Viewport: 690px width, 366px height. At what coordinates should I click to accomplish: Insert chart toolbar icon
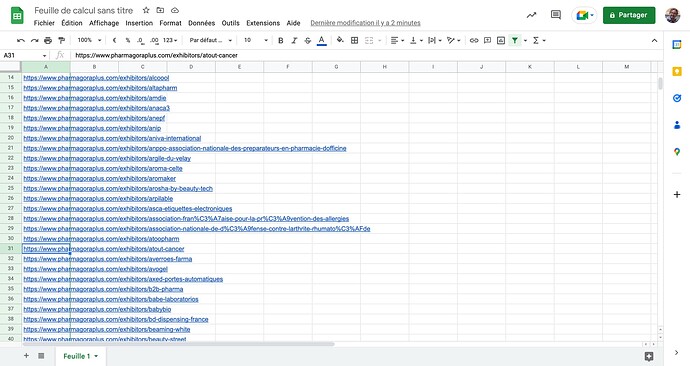click(x=501, y=40)
